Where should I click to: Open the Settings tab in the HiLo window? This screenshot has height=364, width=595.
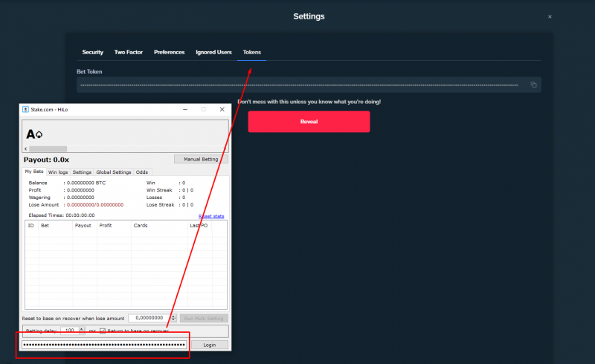[82, 172]
